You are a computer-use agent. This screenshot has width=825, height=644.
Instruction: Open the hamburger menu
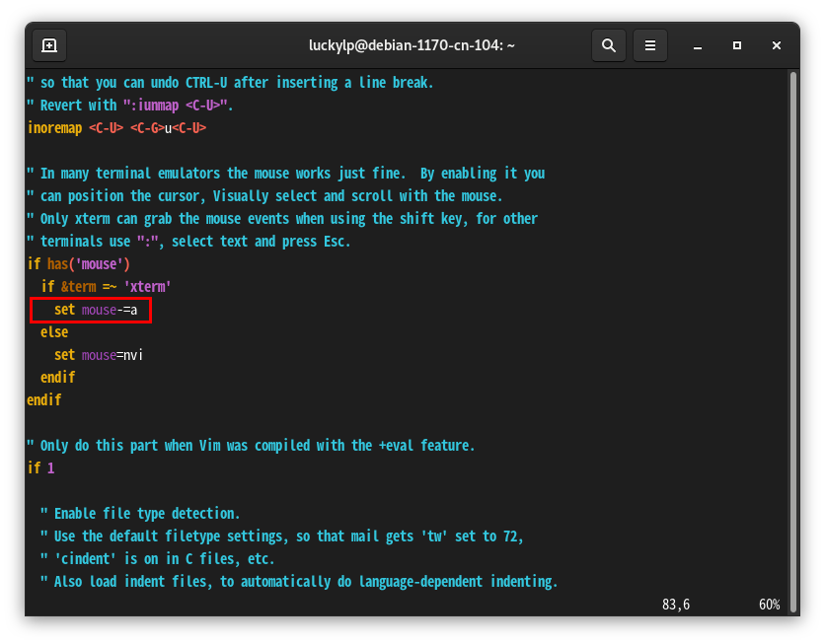[x=650, y=45]
